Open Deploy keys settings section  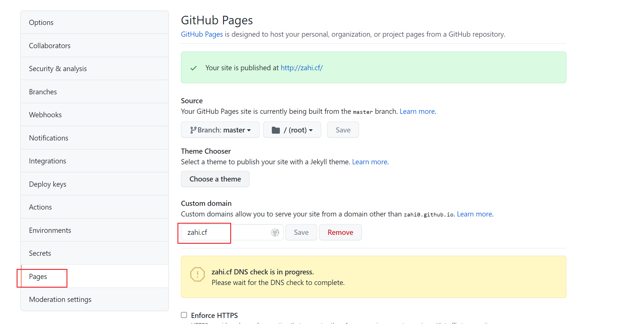[48, 184]
